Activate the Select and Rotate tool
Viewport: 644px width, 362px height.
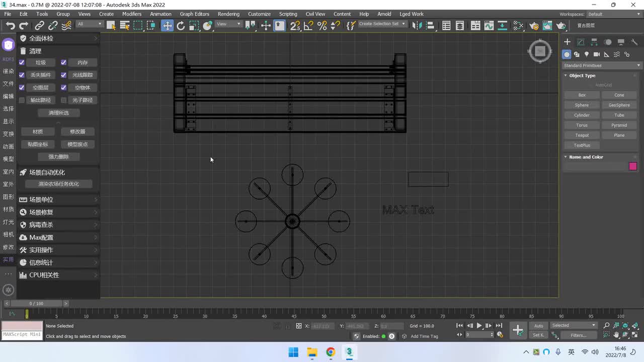[x=181, y=26]
